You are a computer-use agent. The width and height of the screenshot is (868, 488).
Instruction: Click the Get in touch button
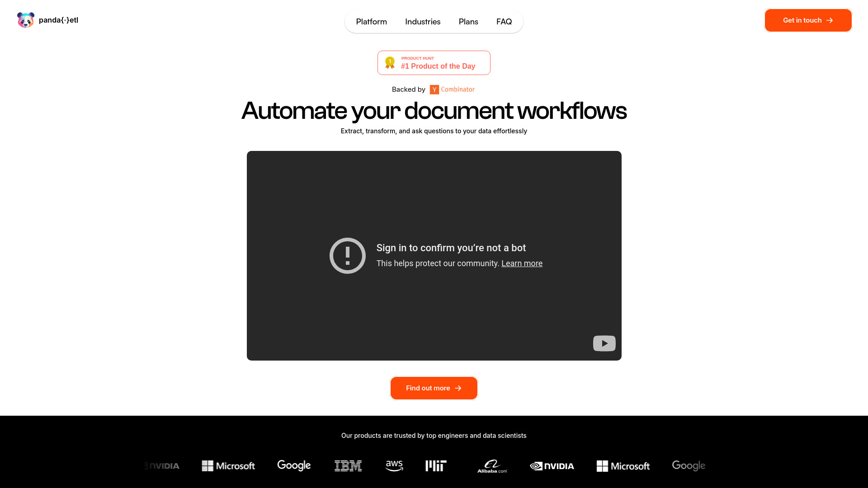tap(808, 20)
